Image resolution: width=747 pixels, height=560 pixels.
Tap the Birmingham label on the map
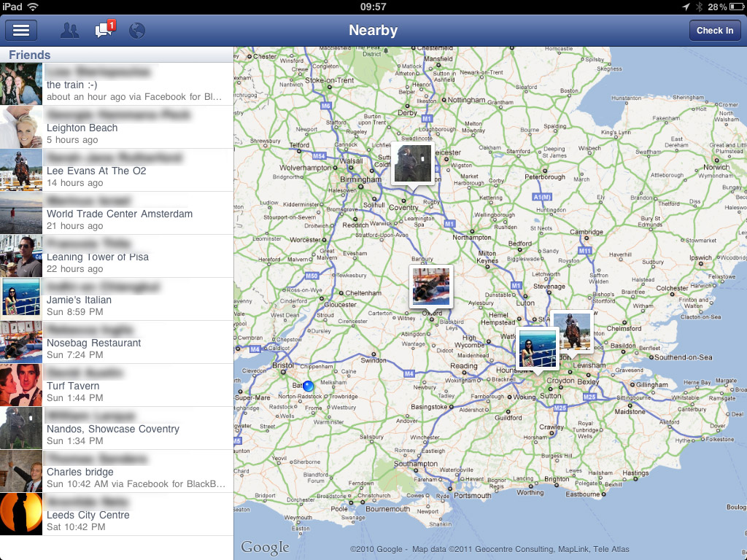pos(360,179)
